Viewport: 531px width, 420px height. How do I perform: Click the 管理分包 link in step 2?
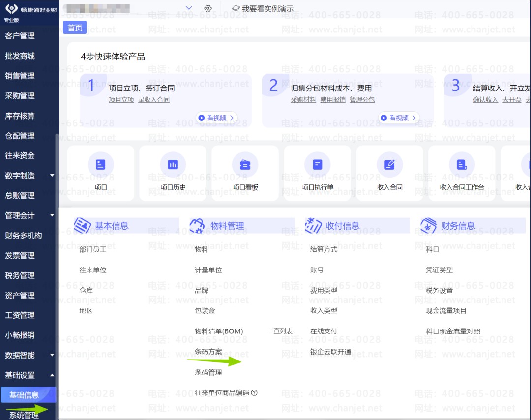362,99
